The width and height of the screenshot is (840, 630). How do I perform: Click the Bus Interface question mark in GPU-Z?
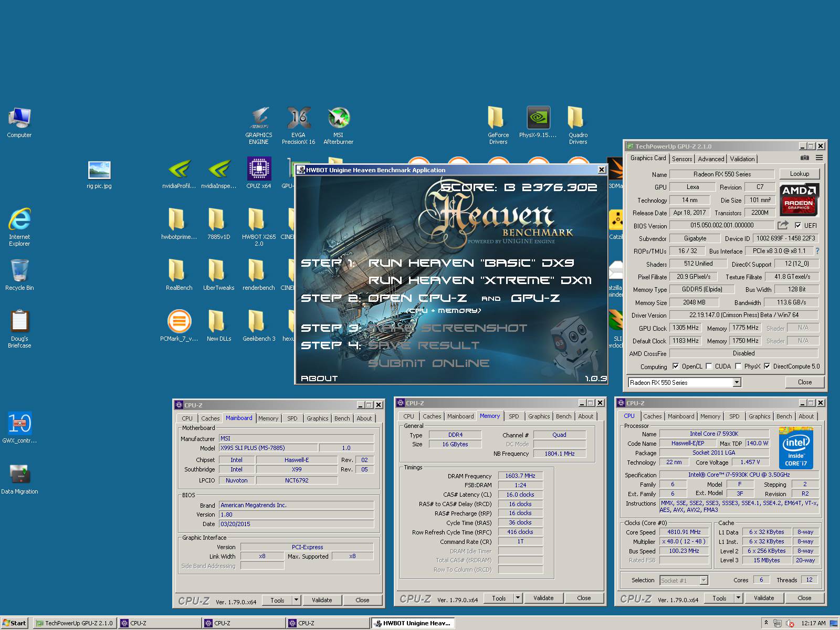[817, 251]
